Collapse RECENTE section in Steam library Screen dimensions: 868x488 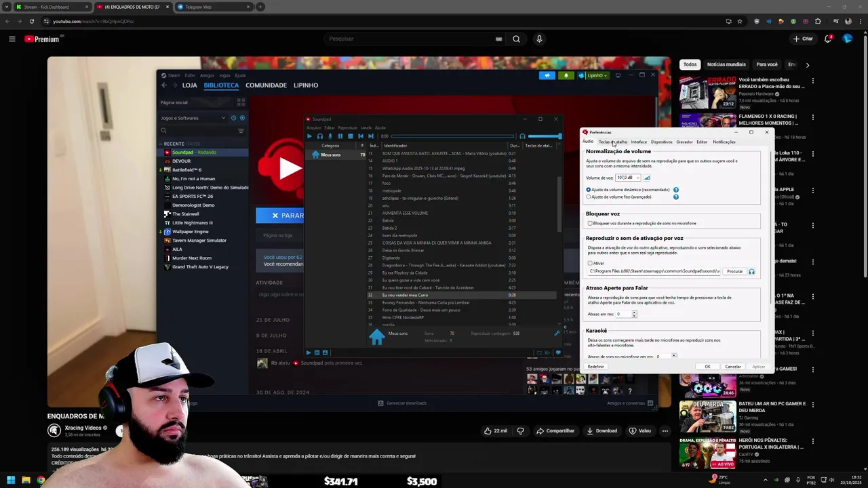pos(161,144)
